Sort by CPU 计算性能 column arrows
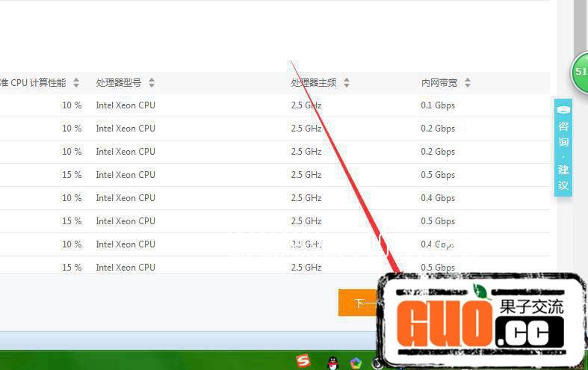This screenshot has width=588, height=370. (x=76, y=83)
